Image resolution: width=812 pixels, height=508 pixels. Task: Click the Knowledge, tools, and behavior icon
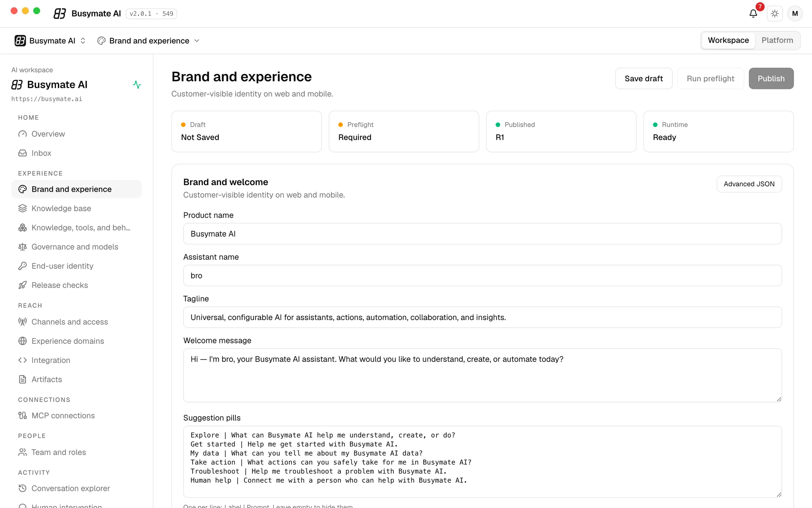(23, 227)
